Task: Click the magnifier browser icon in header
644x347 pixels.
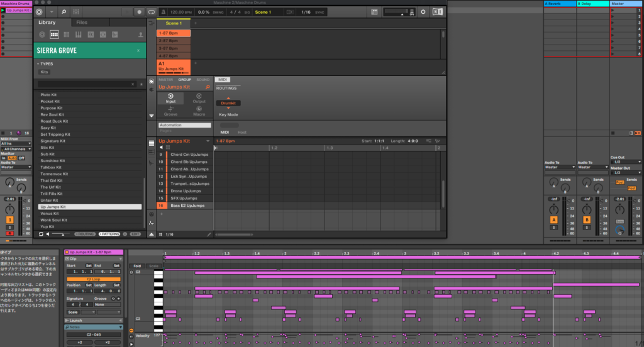Action: pyautogui.click(x=64, y=12)
